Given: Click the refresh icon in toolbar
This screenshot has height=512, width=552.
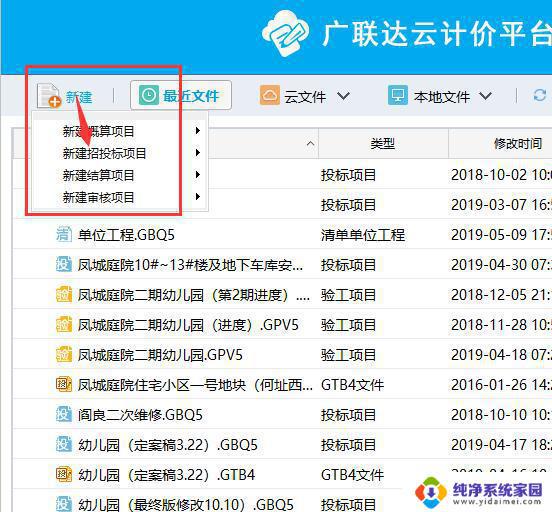Looking at the screenshot, I should pyautogui.click(x=540, y=95).
